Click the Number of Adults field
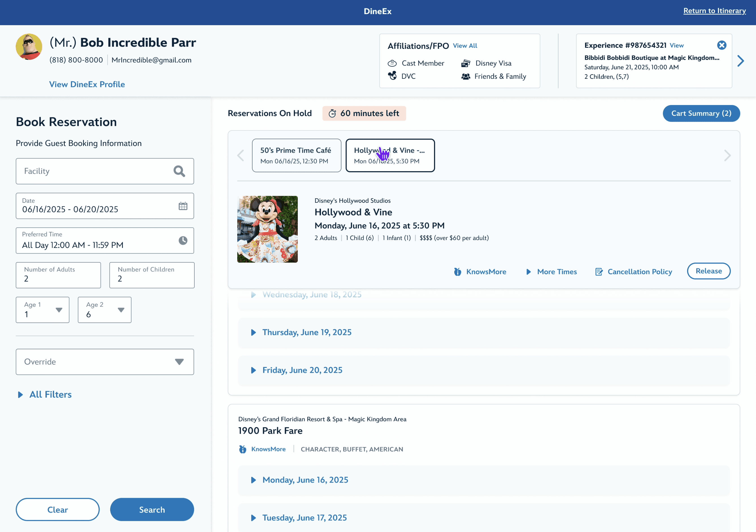 [58, 275]
